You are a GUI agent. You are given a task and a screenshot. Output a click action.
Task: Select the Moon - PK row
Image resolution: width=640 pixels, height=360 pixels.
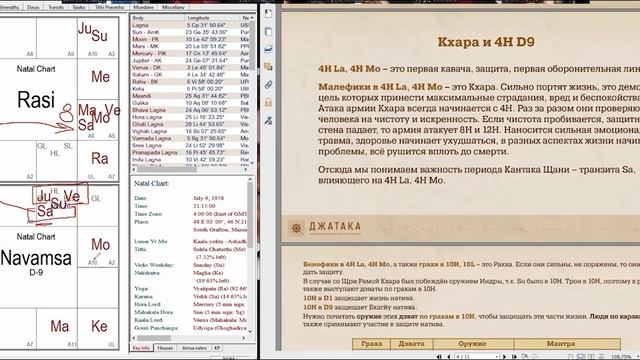point(190,39)
